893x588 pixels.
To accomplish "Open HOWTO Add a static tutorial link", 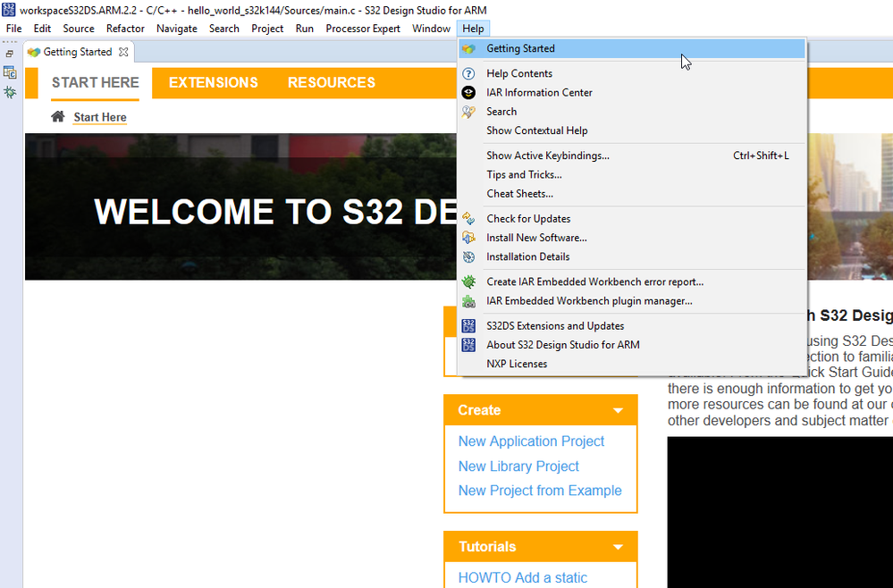I will [523, 578].
